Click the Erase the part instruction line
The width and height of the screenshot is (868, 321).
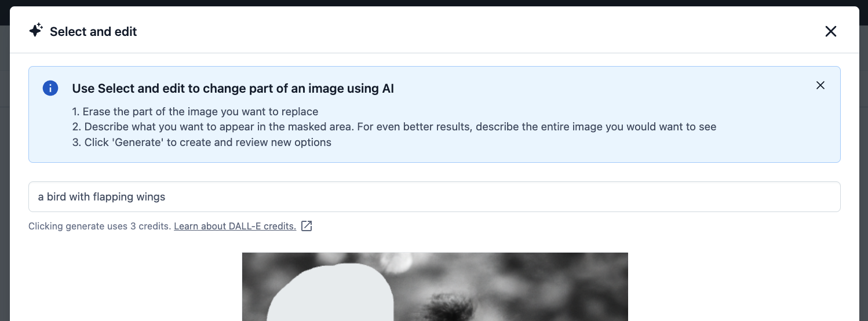pos(195,111)
